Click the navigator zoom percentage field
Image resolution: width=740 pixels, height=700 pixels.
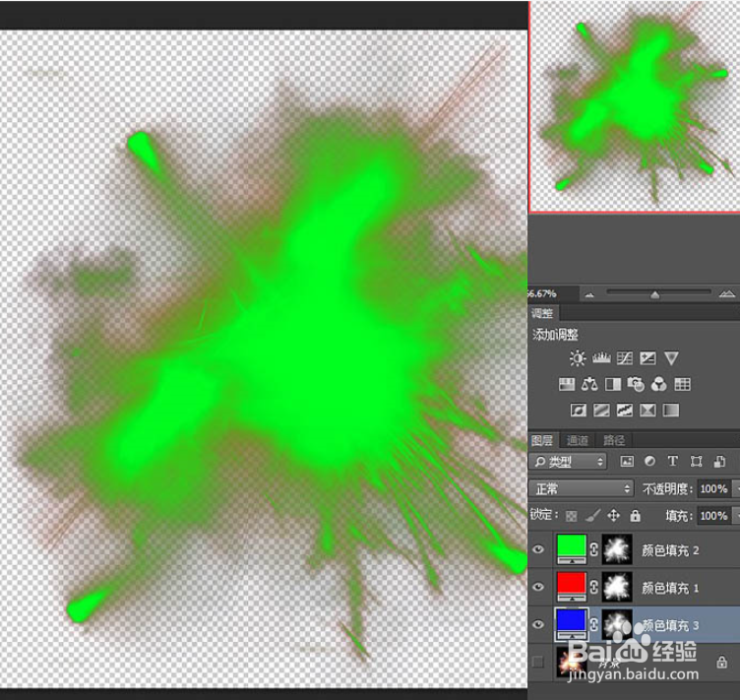pos(553,293)
